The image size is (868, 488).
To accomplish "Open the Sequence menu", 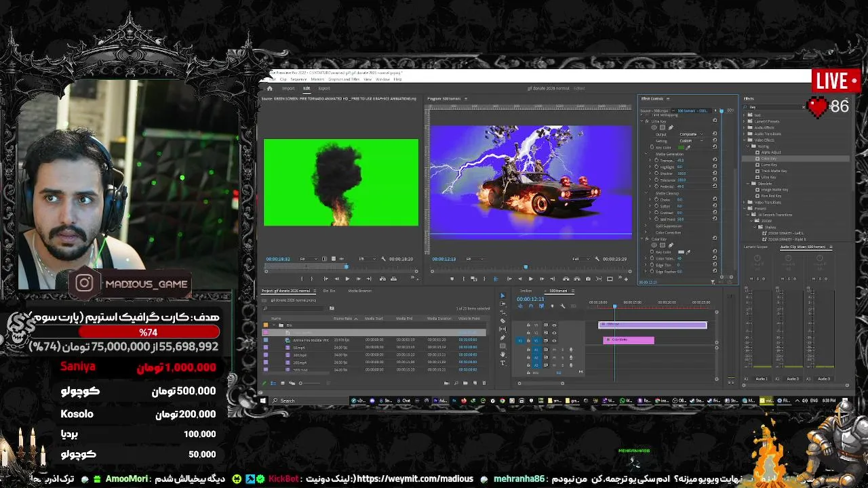I will coord(298,79).
